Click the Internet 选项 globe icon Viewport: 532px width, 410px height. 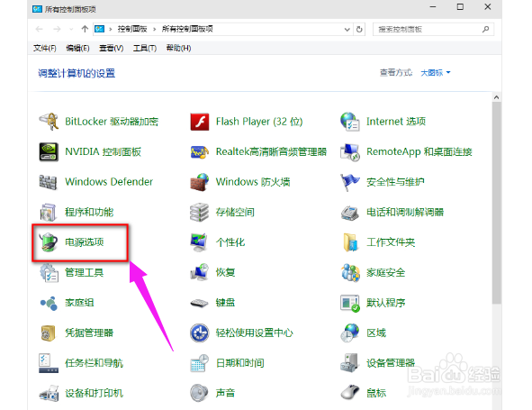[x=350, y=122]
